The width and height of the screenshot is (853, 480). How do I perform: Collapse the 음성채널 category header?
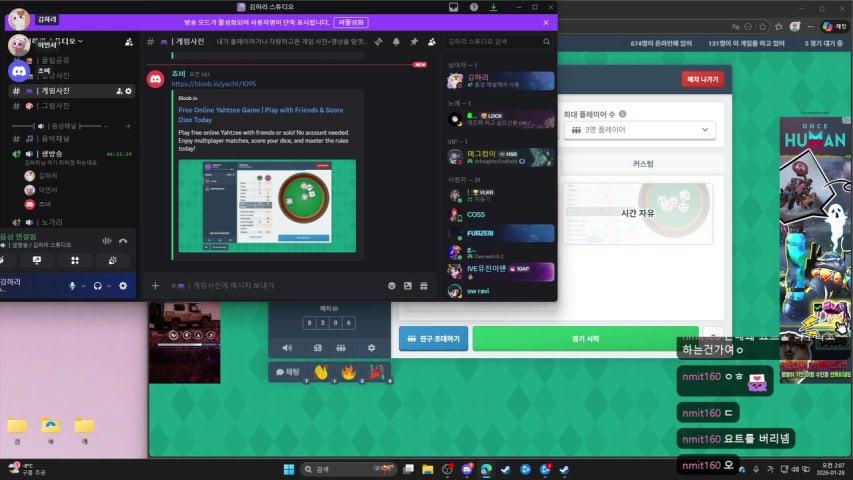(x=64, y=126)
